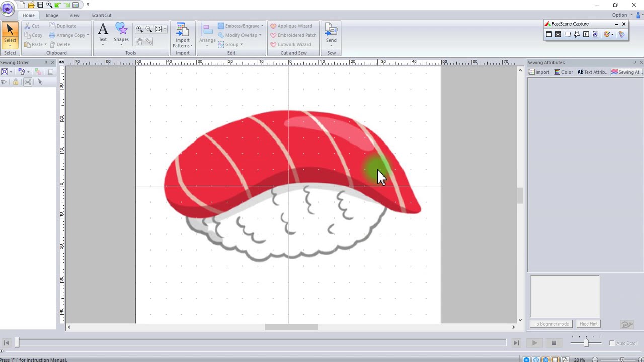Enable the Auto Scroll checkbox
The width and height of the screenshot is (644, 362).
pos(612,343)
